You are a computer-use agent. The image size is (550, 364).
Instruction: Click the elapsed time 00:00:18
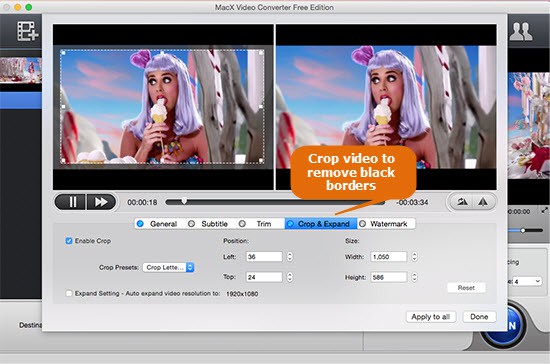click(x=142, y=202)
